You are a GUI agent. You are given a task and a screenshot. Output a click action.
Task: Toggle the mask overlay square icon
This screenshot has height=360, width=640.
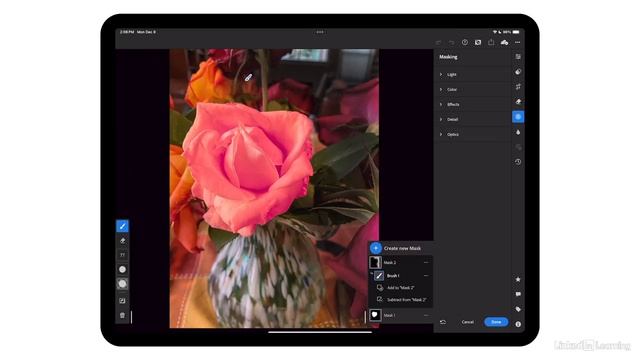tap(122, 300)
